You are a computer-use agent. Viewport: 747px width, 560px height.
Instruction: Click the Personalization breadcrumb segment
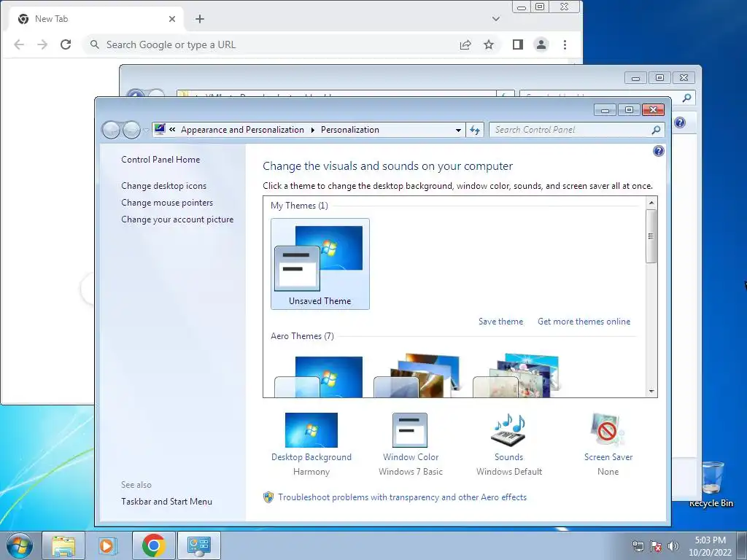click(349, 130)
